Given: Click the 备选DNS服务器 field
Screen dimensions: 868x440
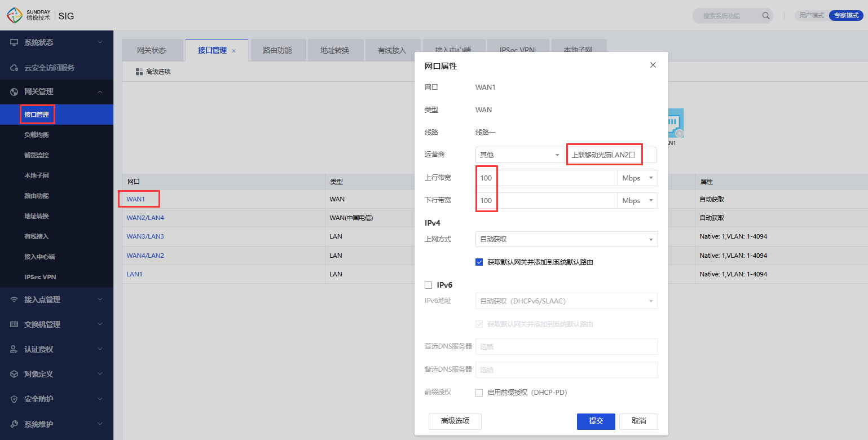Looking at the screenshot, I should pos(567,369).
